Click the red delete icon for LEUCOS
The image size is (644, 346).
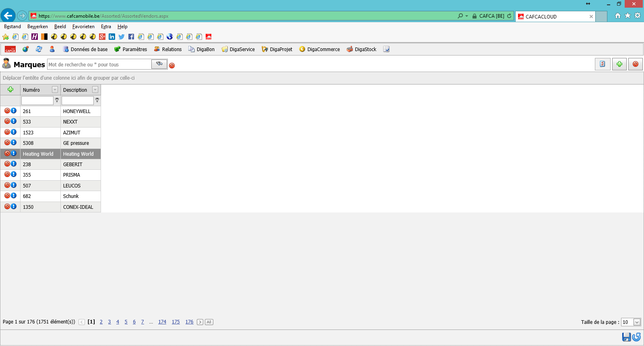point(7,185)
